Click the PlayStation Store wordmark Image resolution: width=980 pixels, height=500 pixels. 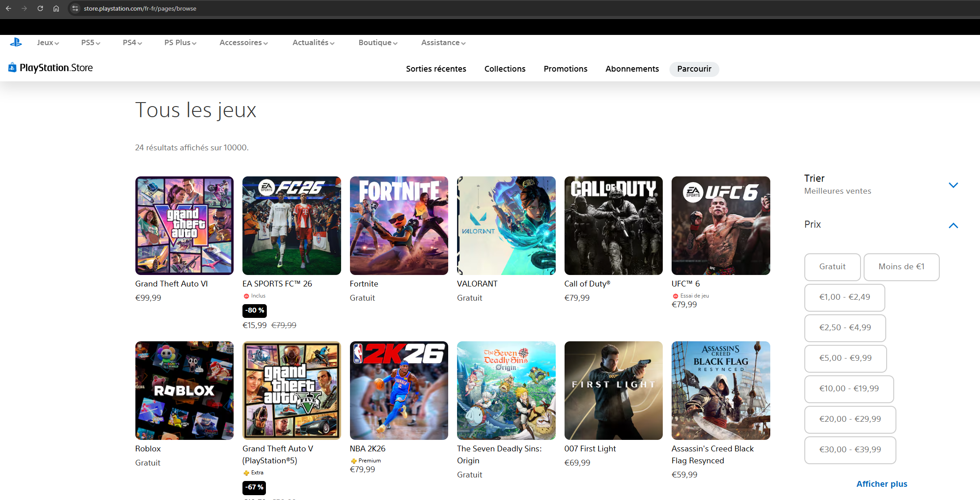tap(56, 68)
